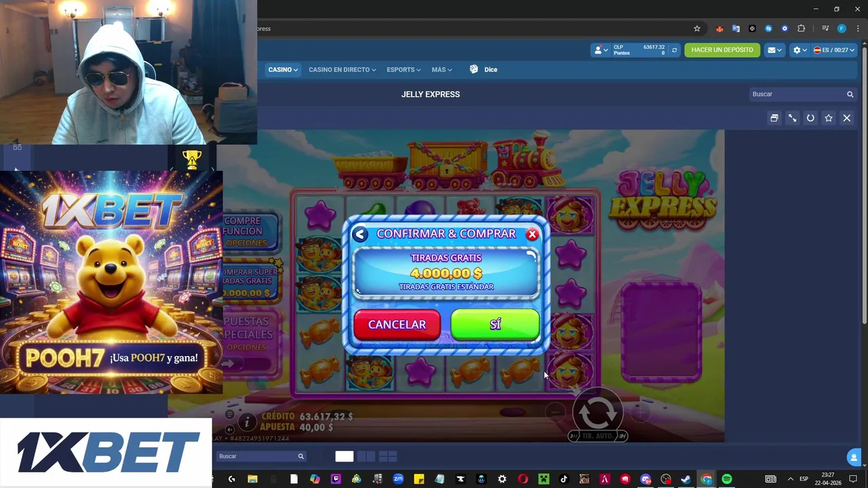Select the four-game grid layout
The height and width of the screenshot is (488, 868).
(388, 456)
